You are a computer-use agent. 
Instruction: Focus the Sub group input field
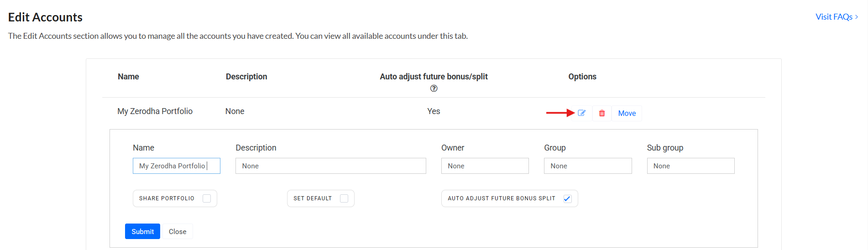tap(690, 166)
